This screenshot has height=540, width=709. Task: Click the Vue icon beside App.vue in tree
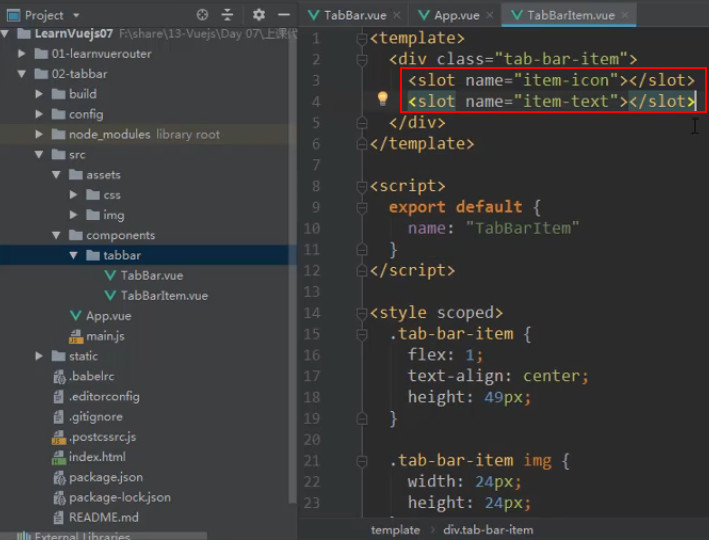(76, 315)
